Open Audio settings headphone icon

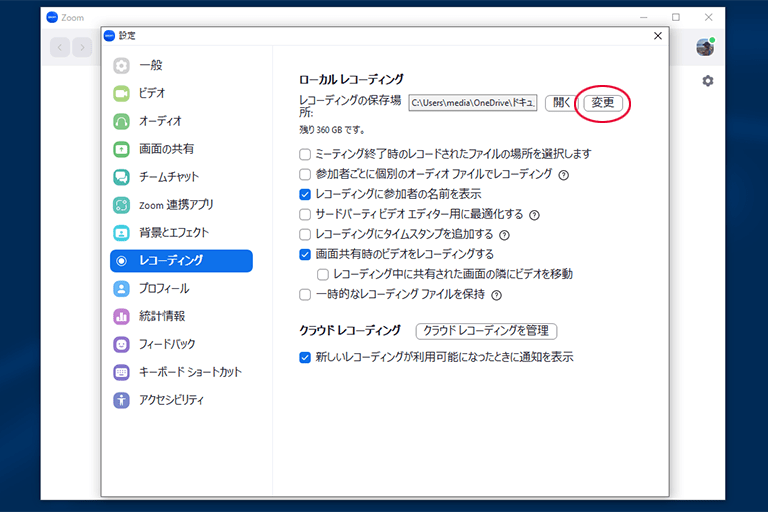tap(122, 121)
